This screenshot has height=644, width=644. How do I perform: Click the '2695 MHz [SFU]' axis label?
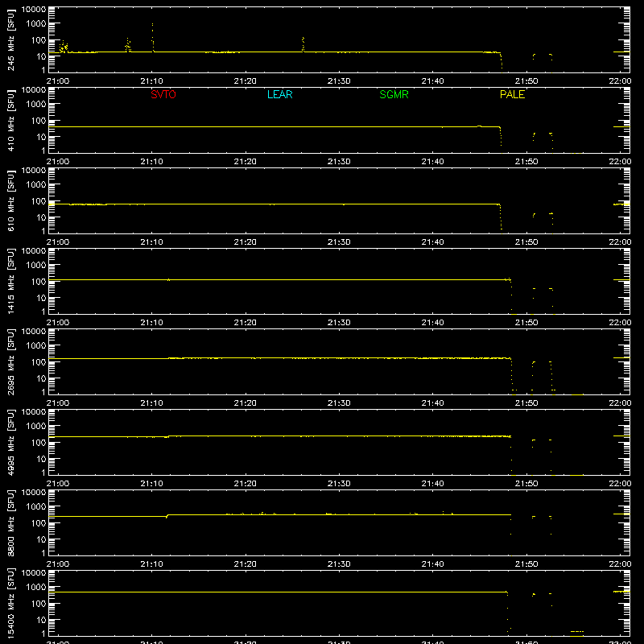click(11, 362)
